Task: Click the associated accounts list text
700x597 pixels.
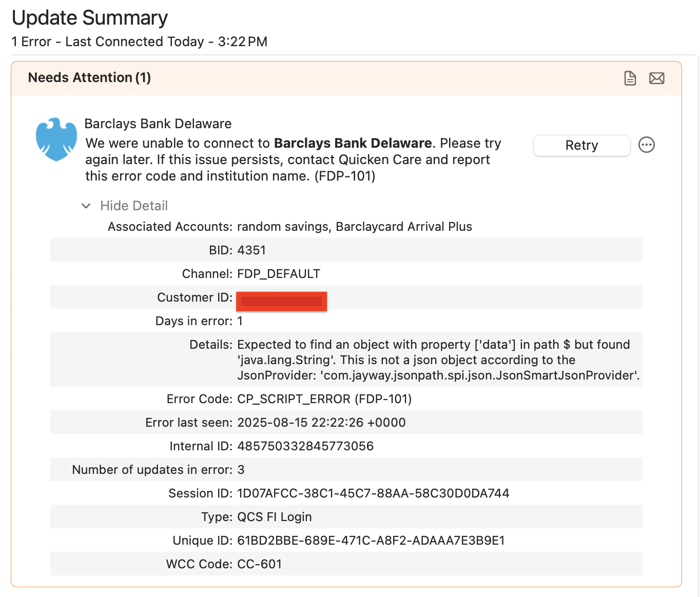Action: click(x=354, y=227)
